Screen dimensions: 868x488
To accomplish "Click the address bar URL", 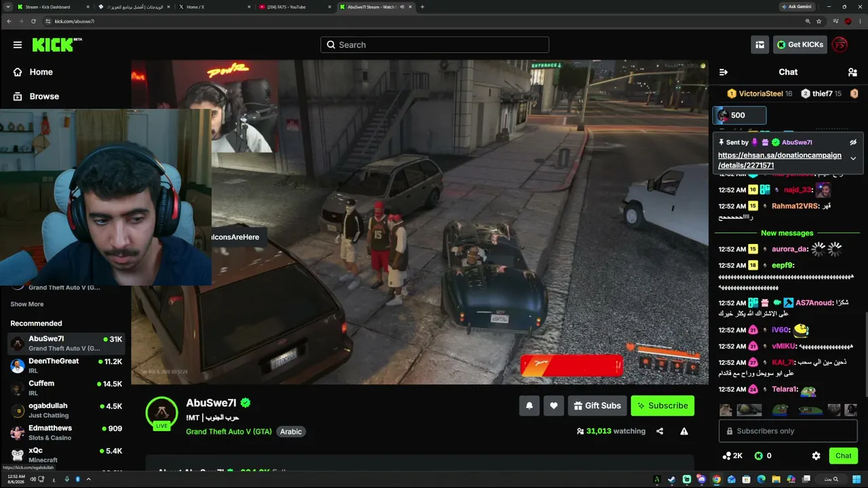I will coord(74,21).
